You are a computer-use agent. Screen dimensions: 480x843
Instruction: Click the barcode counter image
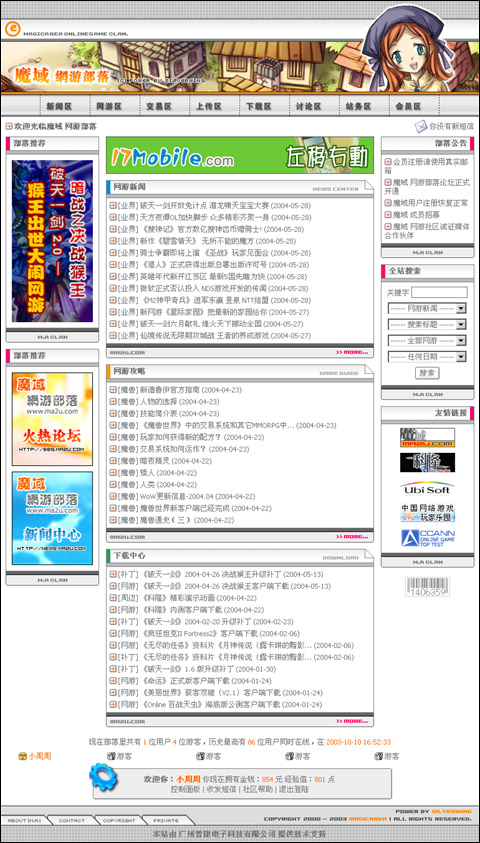coord(427,587)
